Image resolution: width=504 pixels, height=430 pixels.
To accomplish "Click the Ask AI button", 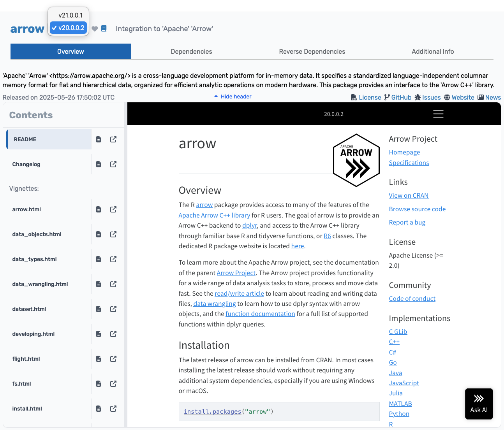I will [x=479, y=404].
